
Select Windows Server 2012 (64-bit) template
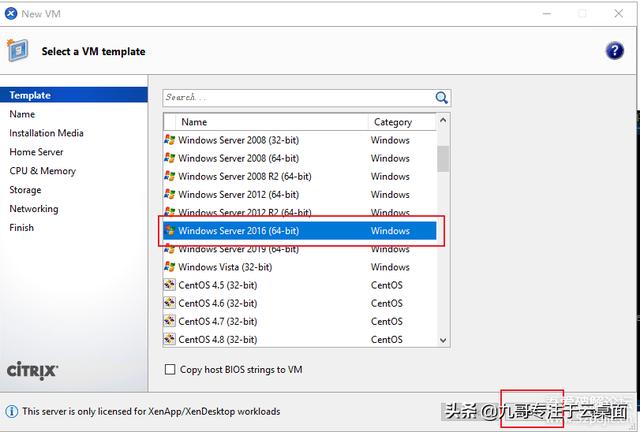pos(238,194)
